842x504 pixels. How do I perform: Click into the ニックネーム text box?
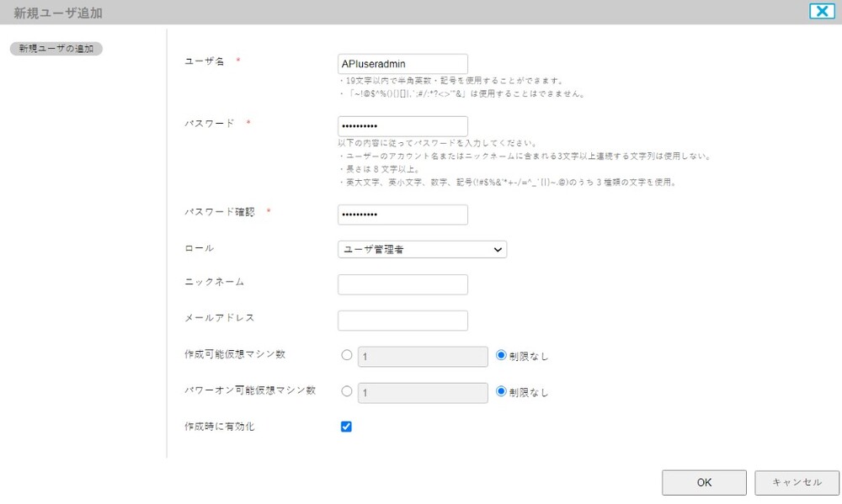pos(402,284)
